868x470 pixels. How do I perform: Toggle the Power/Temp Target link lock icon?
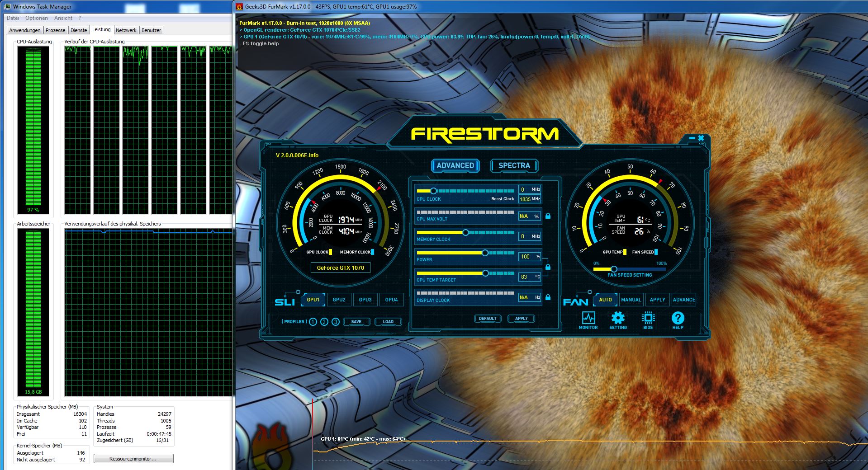point(548,267)
